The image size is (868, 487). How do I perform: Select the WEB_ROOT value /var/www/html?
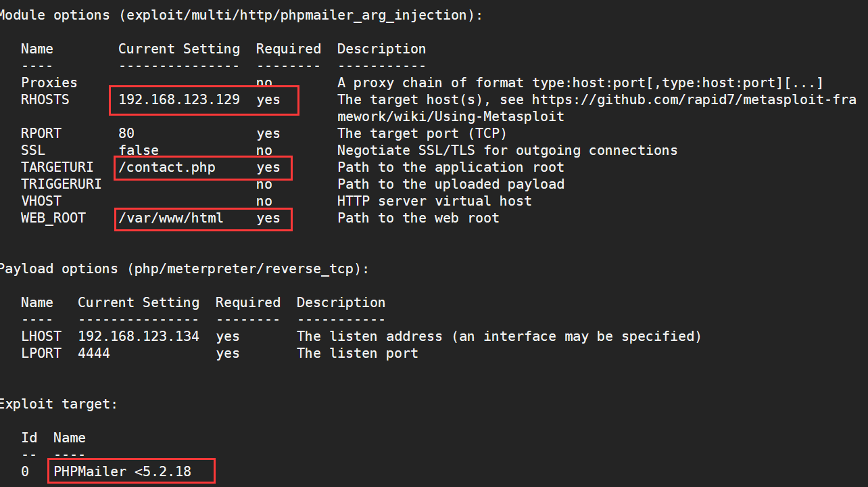coord(171,218)
